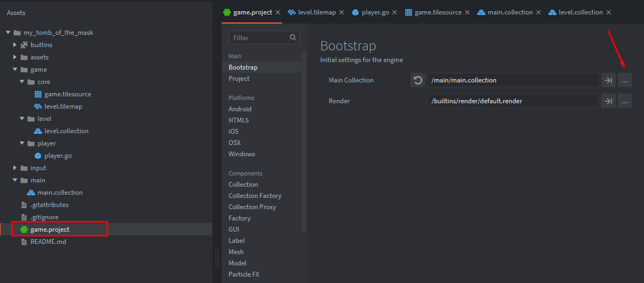Close the level.tilemap tab

click(342, 12)
